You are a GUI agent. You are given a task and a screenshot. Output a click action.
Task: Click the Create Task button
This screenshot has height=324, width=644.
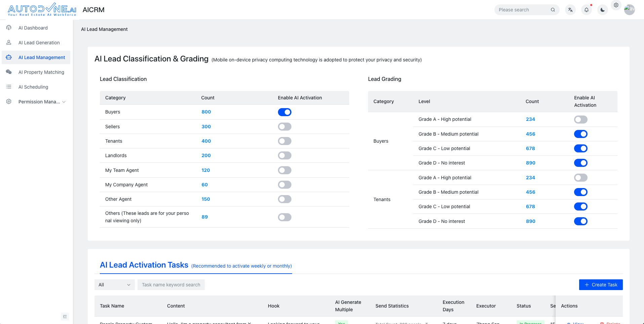601,285
